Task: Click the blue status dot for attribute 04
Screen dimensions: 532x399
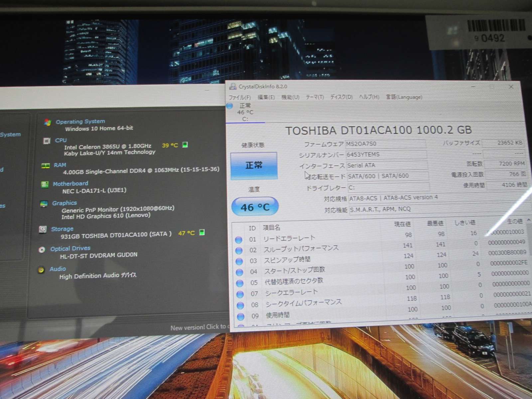Action: click(239, 272)
